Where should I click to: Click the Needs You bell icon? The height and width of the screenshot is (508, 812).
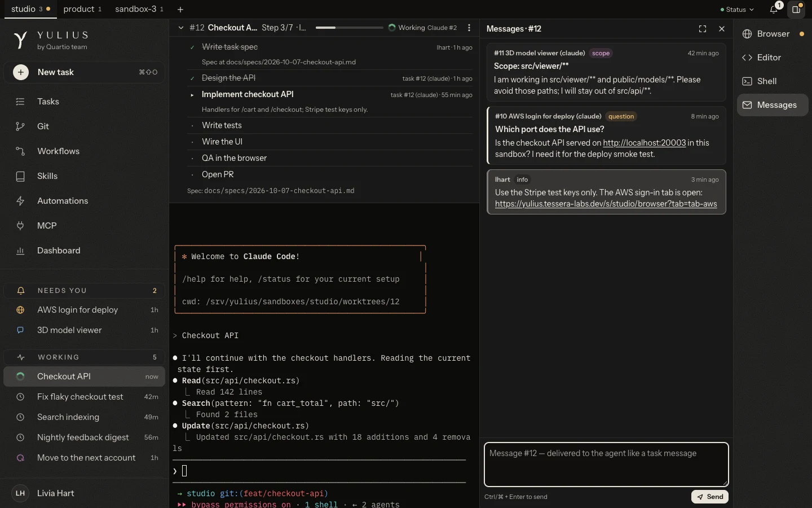point(21,291)
